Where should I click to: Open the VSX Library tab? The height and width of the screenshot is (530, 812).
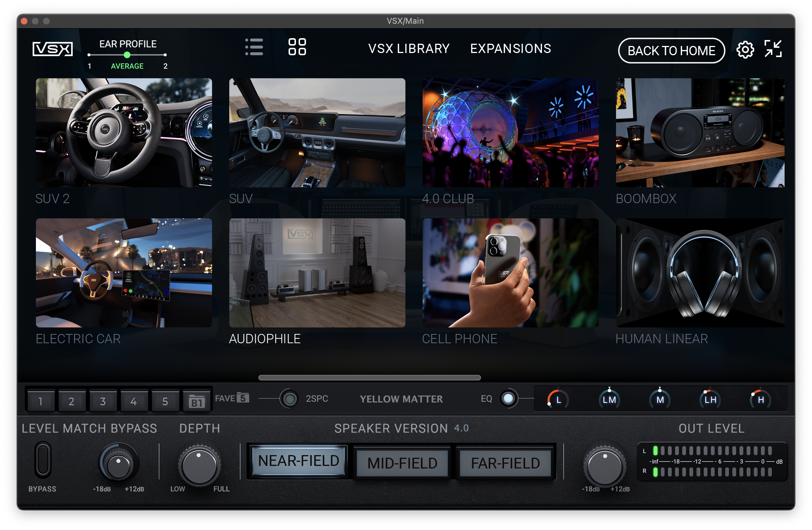(x=409, y=49)
